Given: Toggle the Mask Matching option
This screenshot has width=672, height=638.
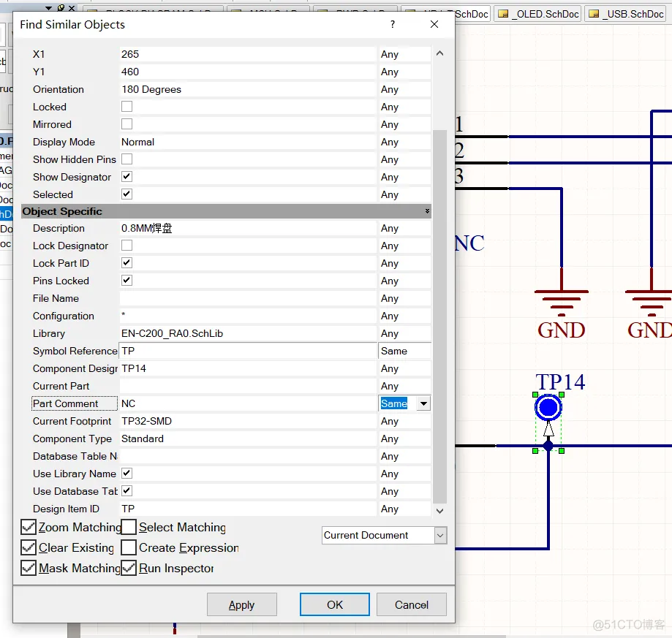Looking at the screenshot, I should coord(29,568).
